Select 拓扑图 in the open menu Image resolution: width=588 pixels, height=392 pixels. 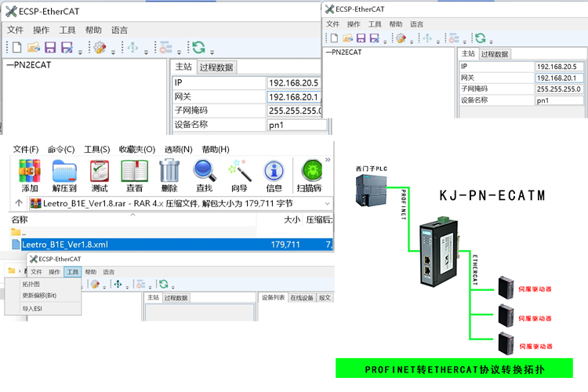pos(31,284)
